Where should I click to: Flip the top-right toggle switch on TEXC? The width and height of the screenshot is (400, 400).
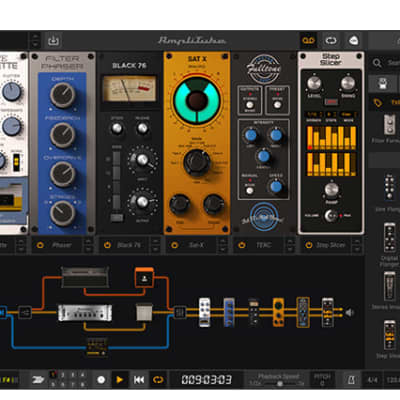[x=277, y=105]
